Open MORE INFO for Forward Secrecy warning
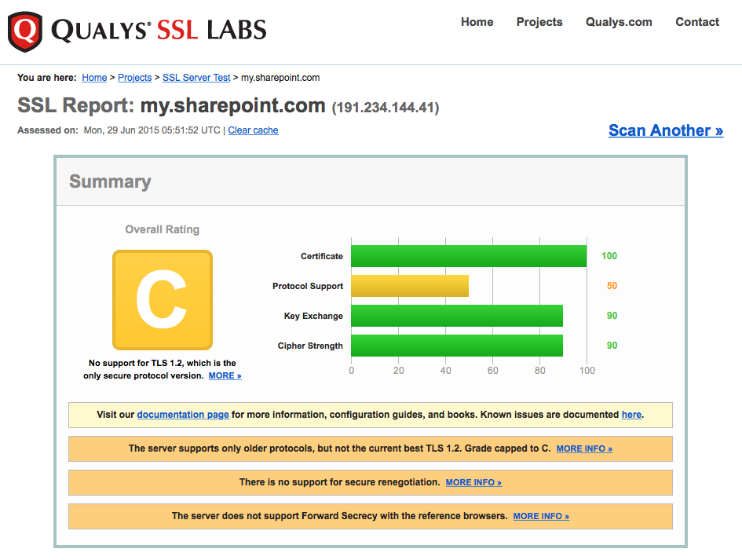Screen dimensions: 742x560 [541, 516]
